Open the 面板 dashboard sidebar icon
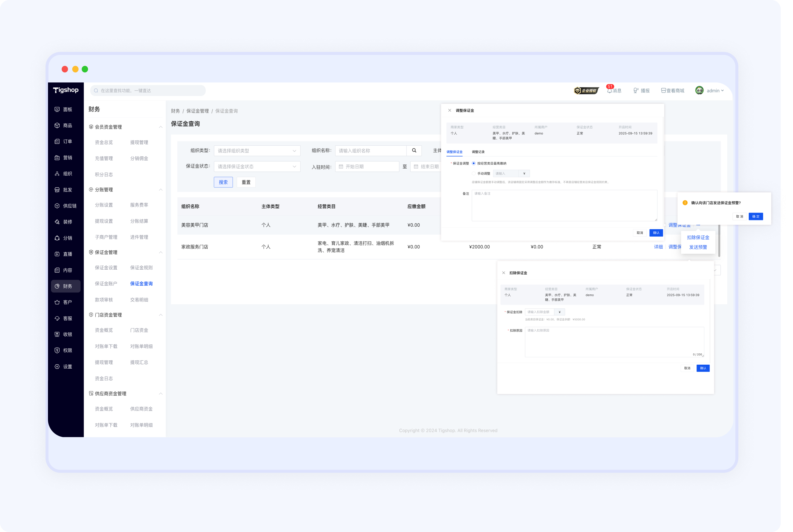This screenshot has width=793, height=532. tap(57, 109)
